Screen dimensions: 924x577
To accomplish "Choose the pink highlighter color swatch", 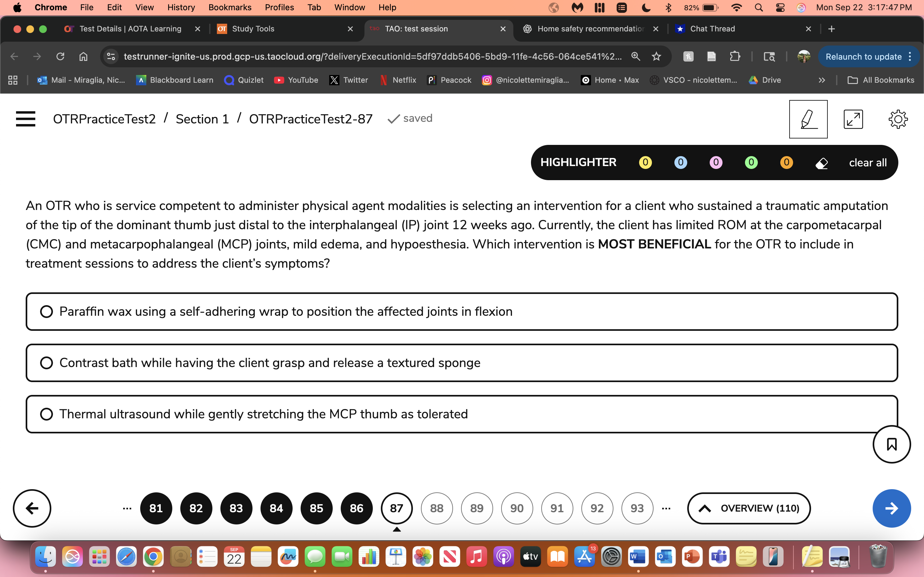I will click(x=715, y=162).
